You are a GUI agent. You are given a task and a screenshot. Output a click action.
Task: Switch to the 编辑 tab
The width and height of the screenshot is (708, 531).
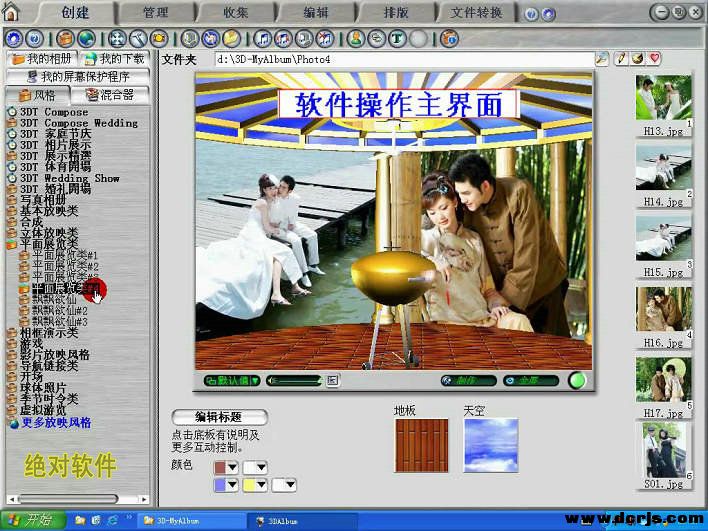click(316, 13)
